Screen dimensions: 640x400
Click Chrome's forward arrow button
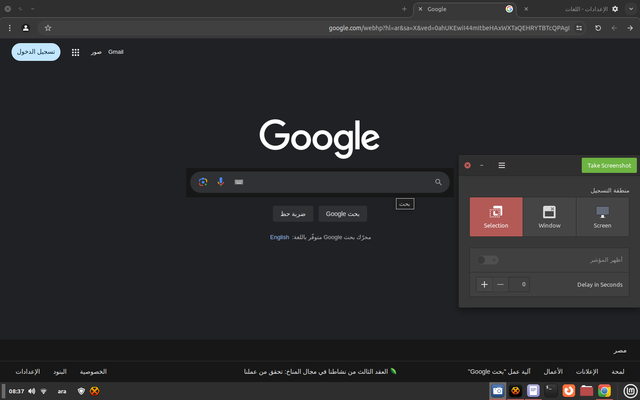point(614,28)
